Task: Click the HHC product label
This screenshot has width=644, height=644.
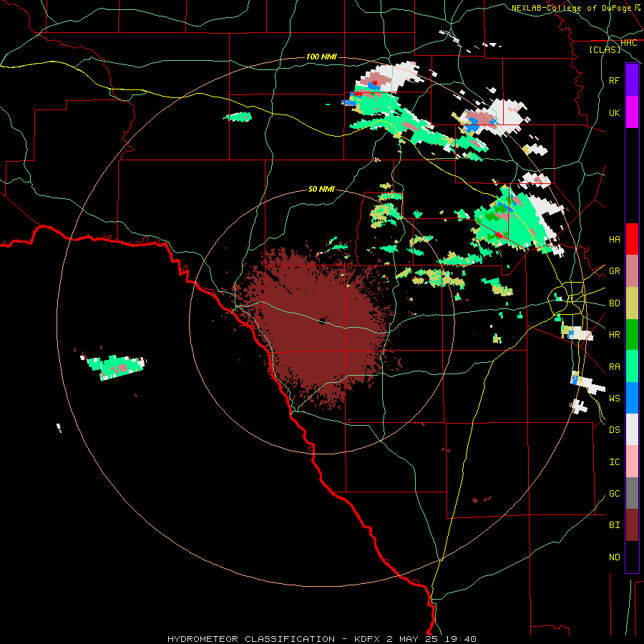Action: (x=629, y=43)
